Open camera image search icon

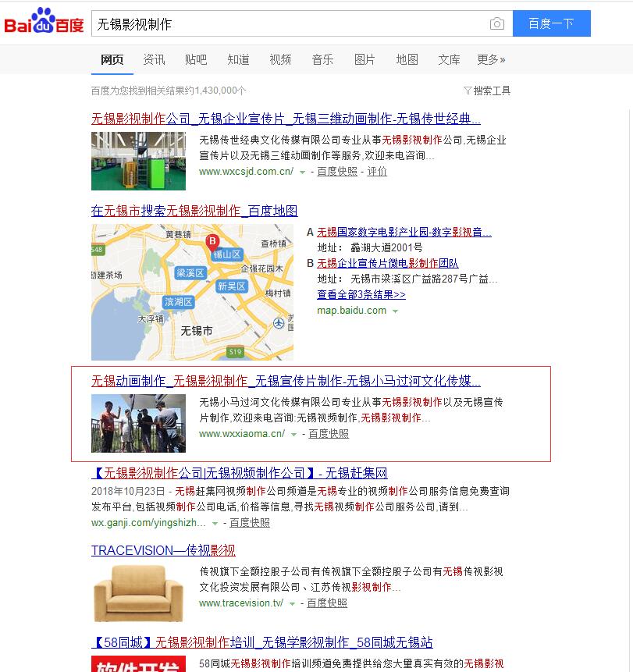click(496, 23)
